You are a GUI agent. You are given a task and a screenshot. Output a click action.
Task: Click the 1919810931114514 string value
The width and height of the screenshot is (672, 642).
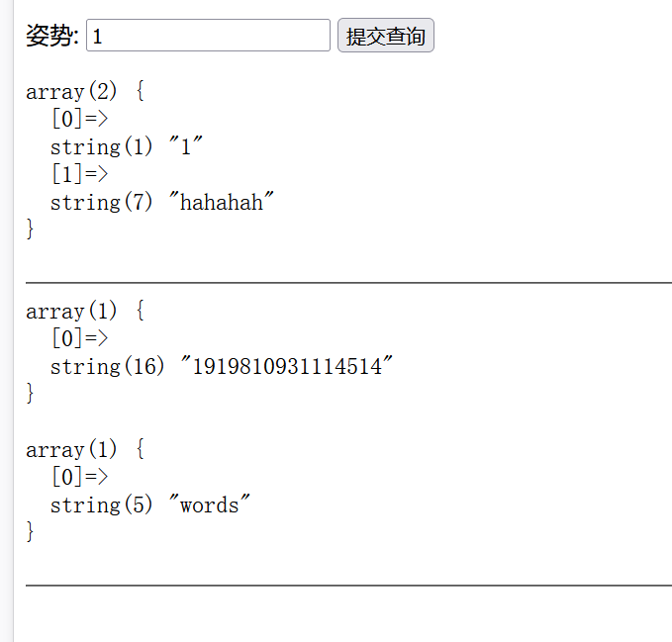(x=287, y=366)
